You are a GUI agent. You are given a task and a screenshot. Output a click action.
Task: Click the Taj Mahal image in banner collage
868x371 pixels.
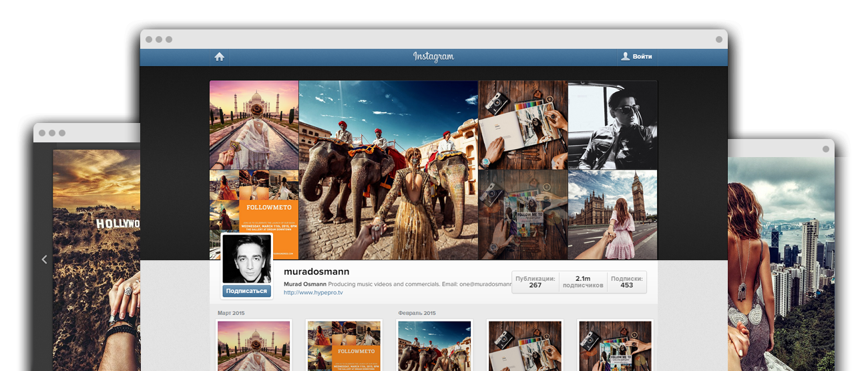pos(254,125)
